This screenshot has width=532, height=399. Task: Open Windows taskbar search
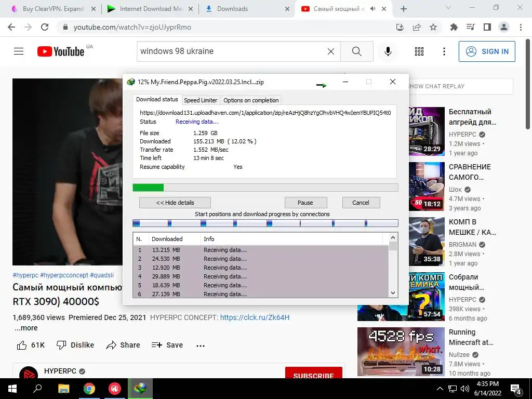point(37,389)
